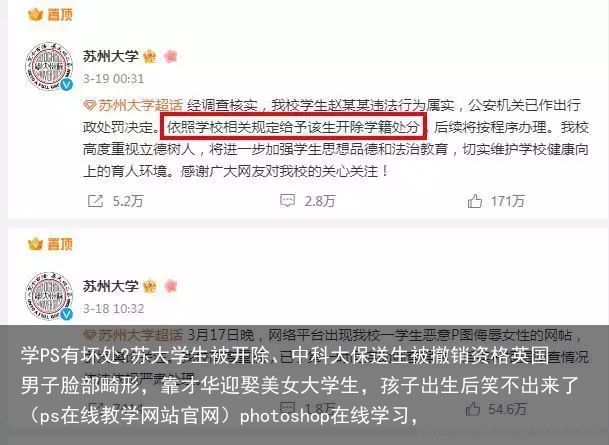The height and width of the screenshot is (445, 609).
Task: Click the blue verified badge on first avatar
Action: coord(67,84)
